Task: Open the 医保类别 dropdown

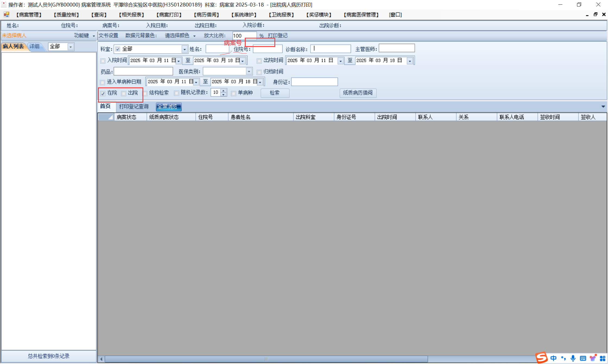Action: pos(249,71)
